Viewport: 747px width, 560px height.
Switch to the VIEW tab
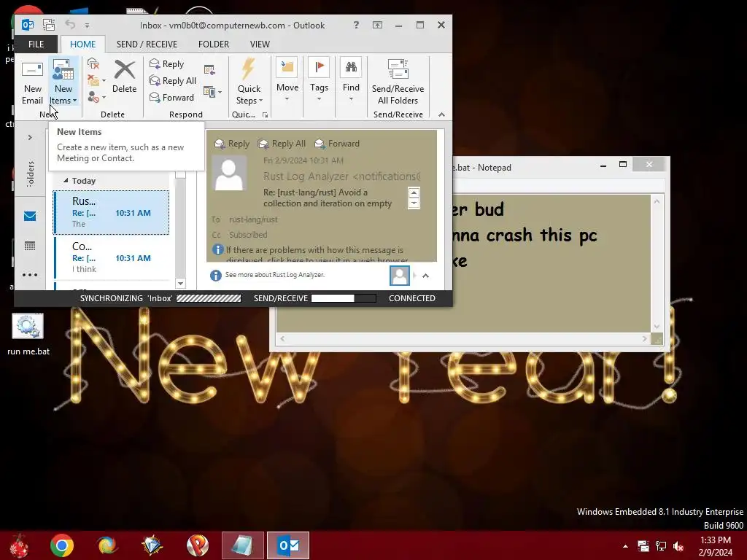[x=260, y=44]
